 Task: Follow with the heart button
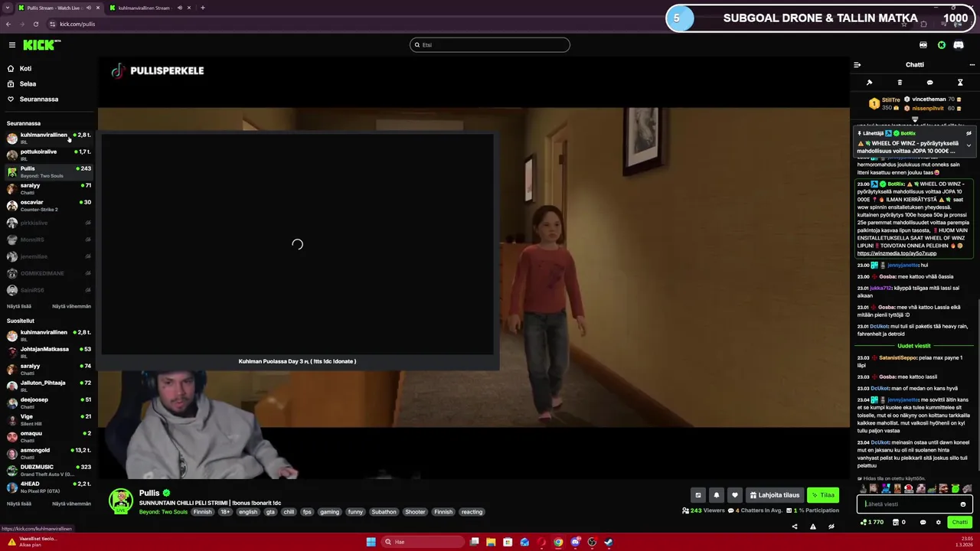734,495
